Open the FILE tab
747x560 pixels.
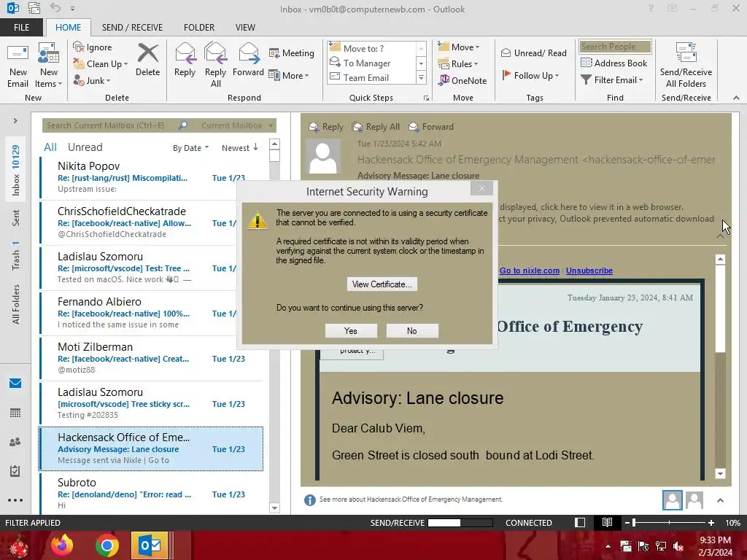tap(21, 27)
